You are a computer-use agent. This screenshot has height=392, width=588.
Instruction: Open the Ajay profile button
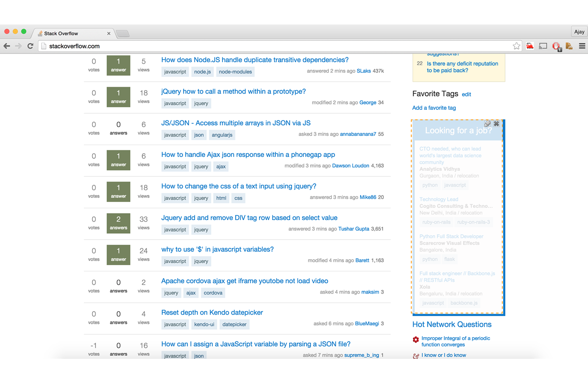pos(579,32)
